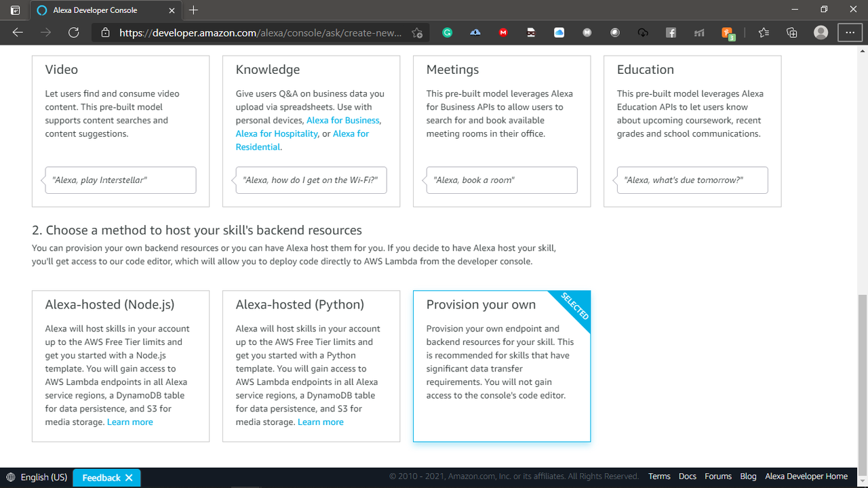The width and height of the screenshot is (868, 488).
Task: Click Learn more in the Node.js card
Action: pyautogui.click(x=130, y=422)
